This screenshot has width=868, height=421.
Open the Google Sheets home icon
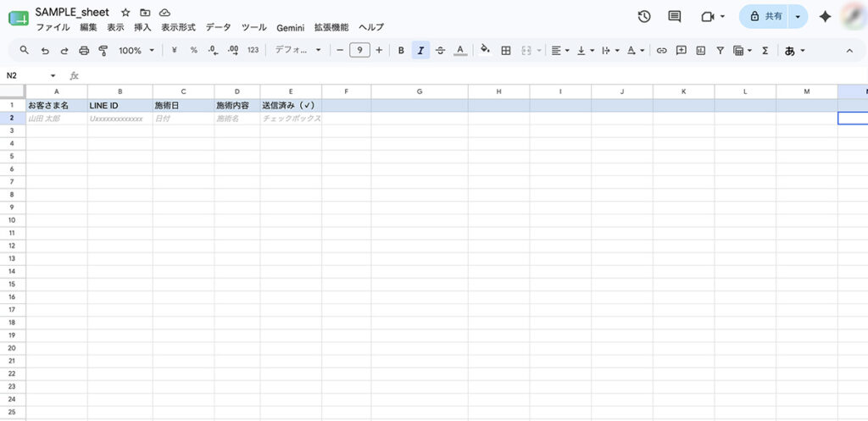click(x=19, y=19)
